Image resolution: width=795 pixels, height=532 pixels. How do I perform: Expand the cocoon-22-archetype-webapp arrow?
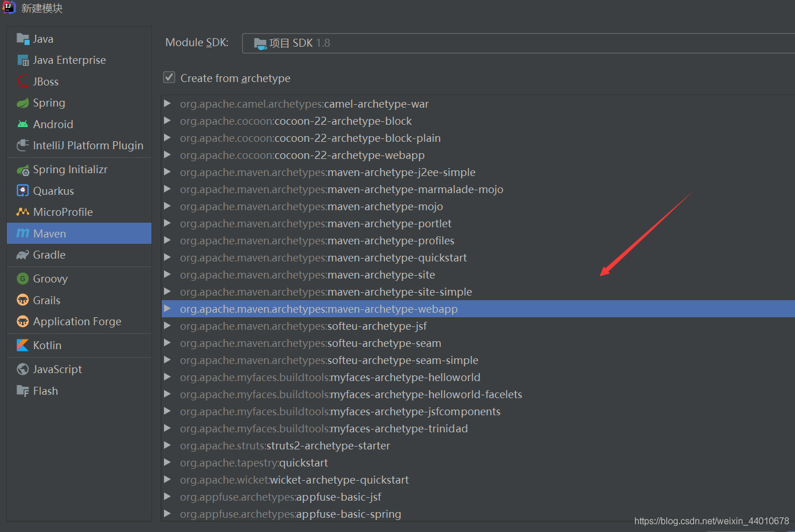pyautogui.click(x=167, y=155)
